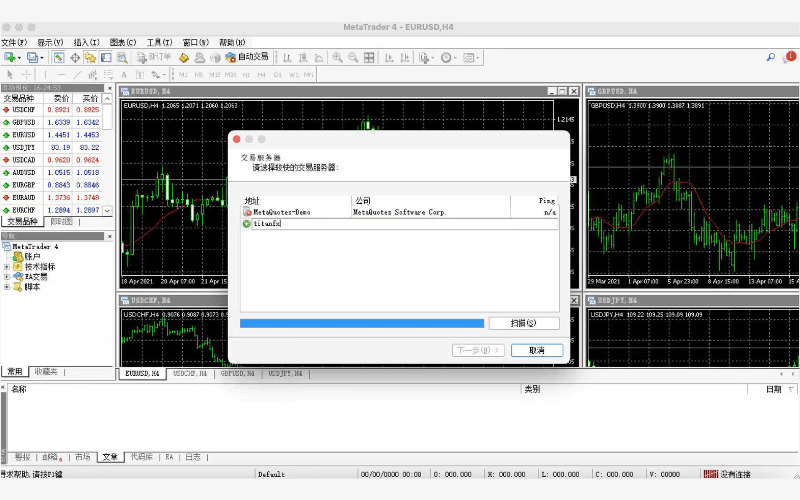800x500 pixels.
Task: Open the Charts (图表) menu
Action: click(123, 42)
